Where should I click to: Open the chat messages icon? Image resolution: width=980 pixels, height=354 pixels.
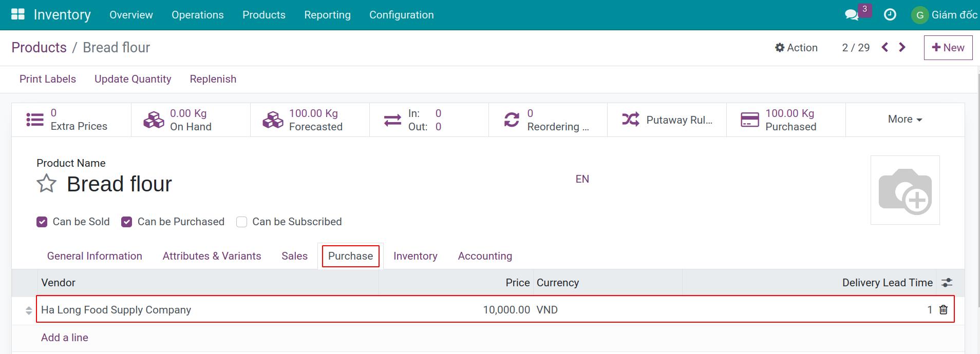[x=852, y=15]
